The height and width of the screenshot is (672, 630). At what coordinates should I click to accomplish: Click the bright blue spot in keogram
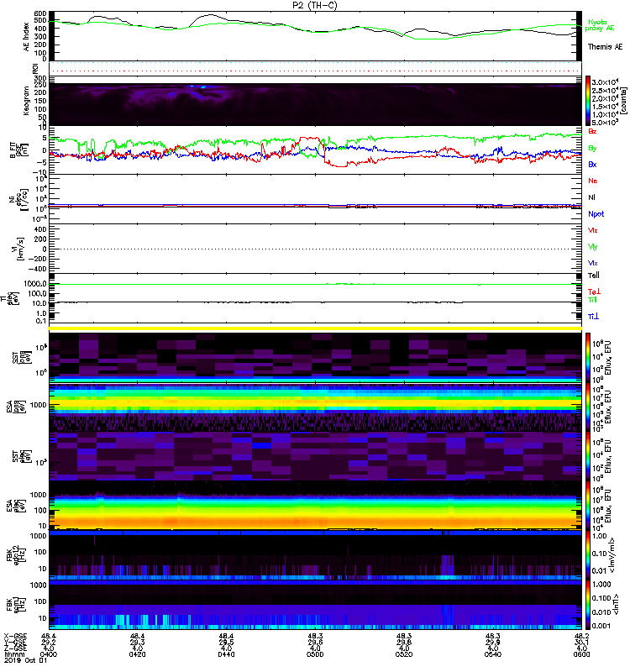(x=203, y=87)
